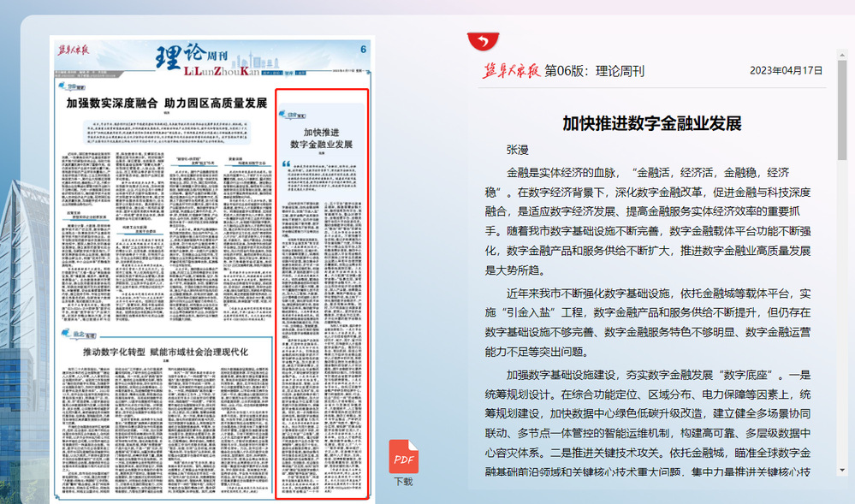Screen dimensions: 855x504
Task: Open article 推动数字化转型 赋能市域社会治理现代化
Action: pyautogui.click(x=165, y=352)
